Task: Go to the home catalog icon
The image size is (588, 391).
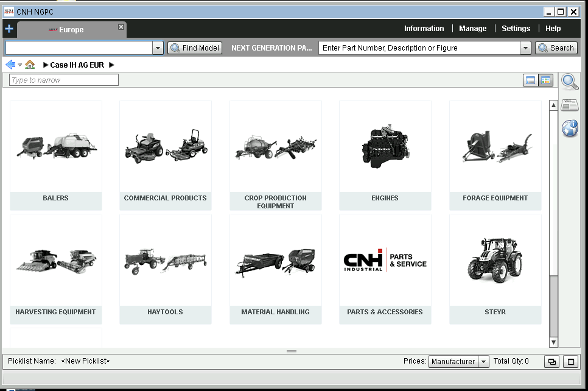Action: 30,65
